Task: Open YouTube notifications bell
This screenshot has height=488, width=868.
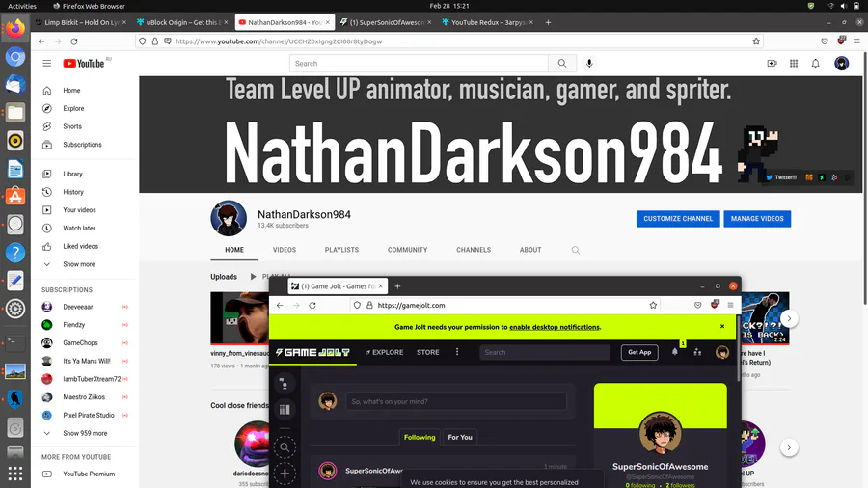Action: tap(815, 63)
